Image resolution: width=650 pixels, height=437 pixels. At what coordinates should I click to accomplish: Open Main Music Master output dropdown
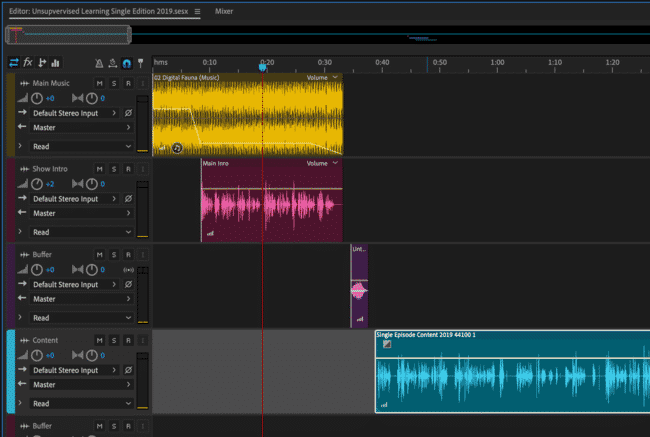click(x=82, y=128)
